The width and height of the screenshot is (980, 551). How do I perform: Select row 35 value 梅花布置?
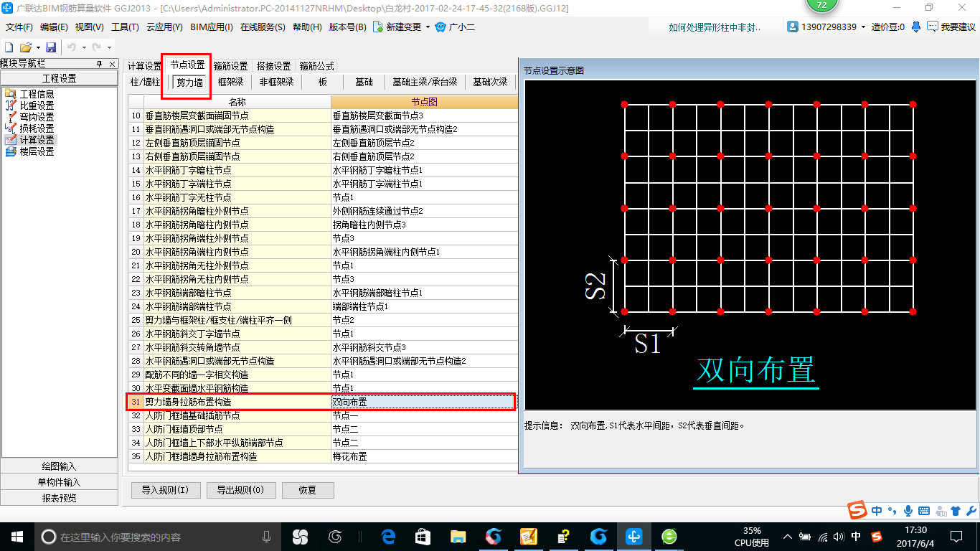click(x=424, y=456)
